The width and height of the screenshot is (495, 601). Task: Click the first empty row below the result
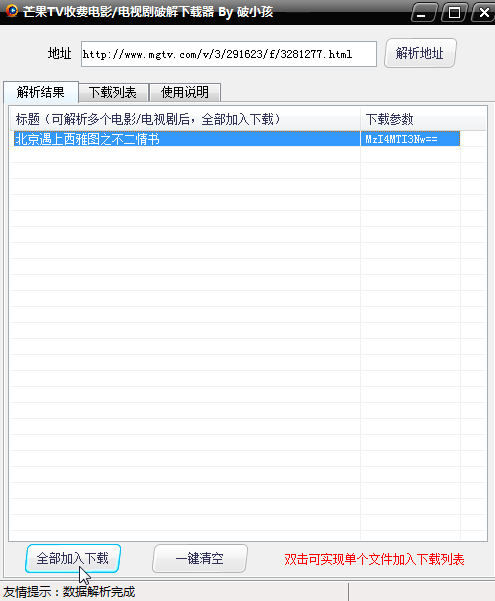[237, 154]
